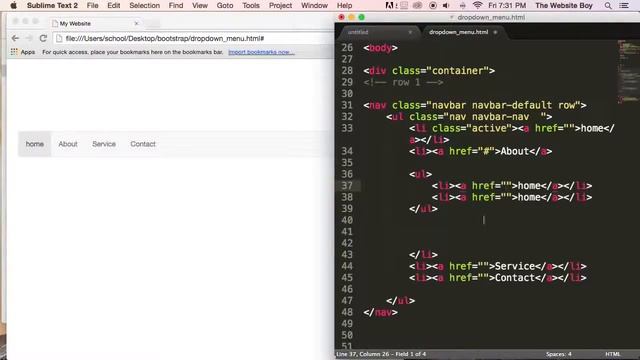Screen dimensions: 640x360
Task: Go forward in the browser
Action: [x=29, y=38]
